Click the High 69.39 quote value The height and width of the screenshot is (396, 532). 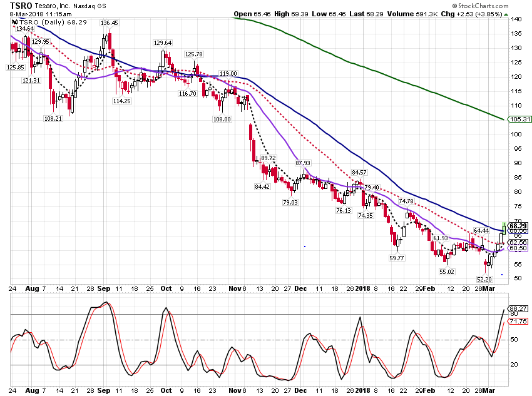tap(291, 14)
